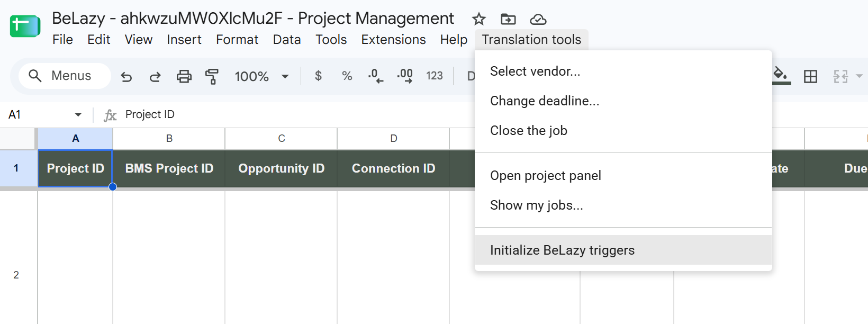Screen dimensions: 868x324
Task: Open the Format menu
Action: (237, 40)
